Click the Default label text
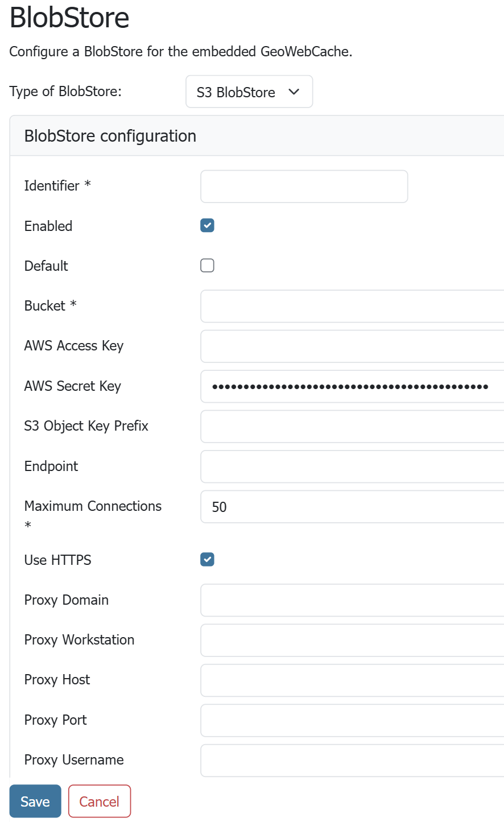Viewport: 504px width, 822px height. pyautogui.click(x=46, y=266)
